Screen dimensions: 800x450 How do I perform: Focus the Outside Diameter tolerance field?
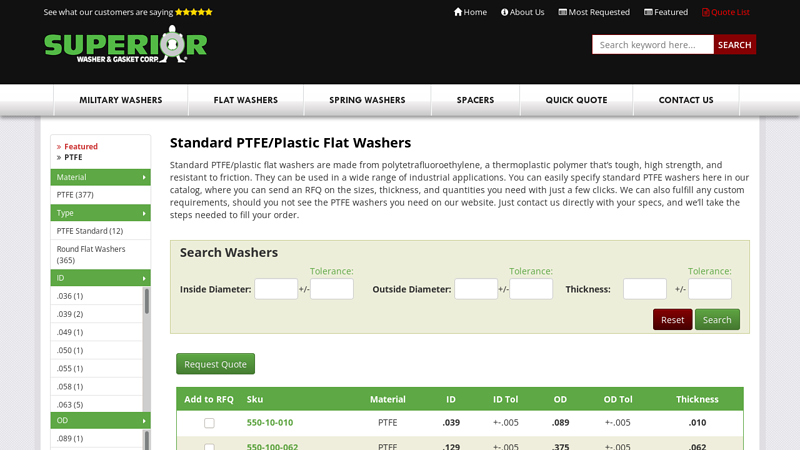pos(531,289)
